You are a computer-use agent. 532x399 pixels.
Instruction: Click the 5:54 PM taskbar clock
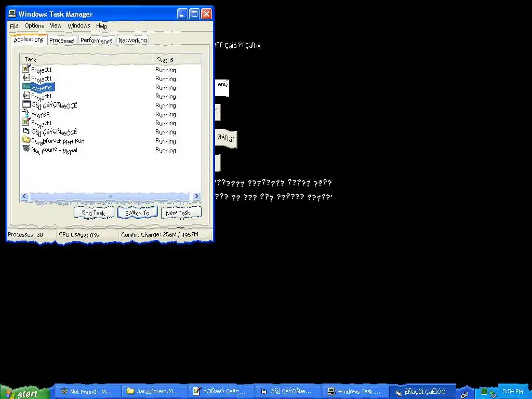coord(512,391)
